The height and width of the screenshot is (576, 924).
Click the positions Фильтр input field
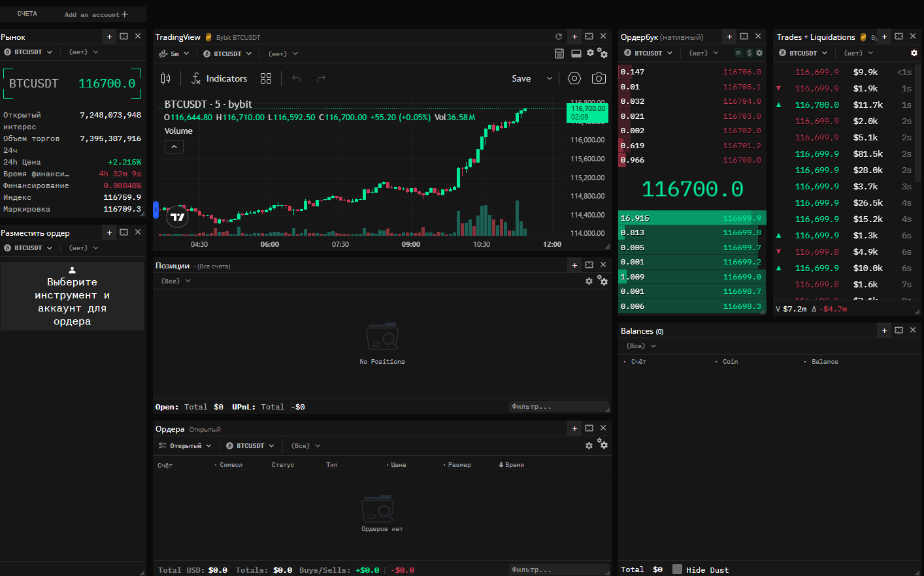coord(557,406)
